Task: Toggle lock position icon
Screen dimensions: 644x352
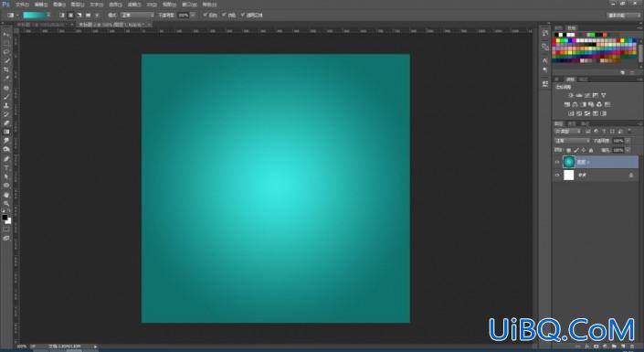Action: click(584, 151)
